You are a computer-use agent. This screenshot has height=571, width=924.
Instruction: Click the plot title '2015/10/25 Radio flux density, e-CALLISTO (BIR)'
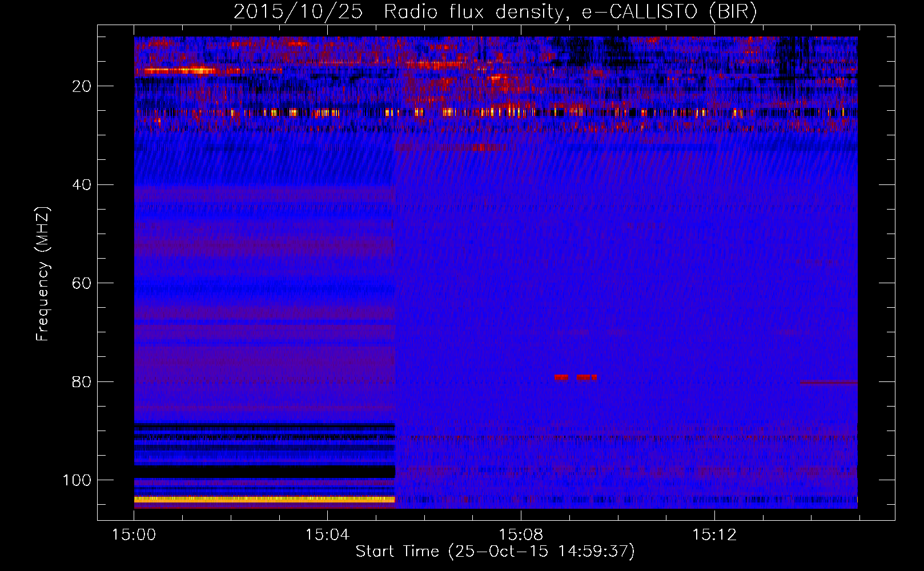pos(495,12)
